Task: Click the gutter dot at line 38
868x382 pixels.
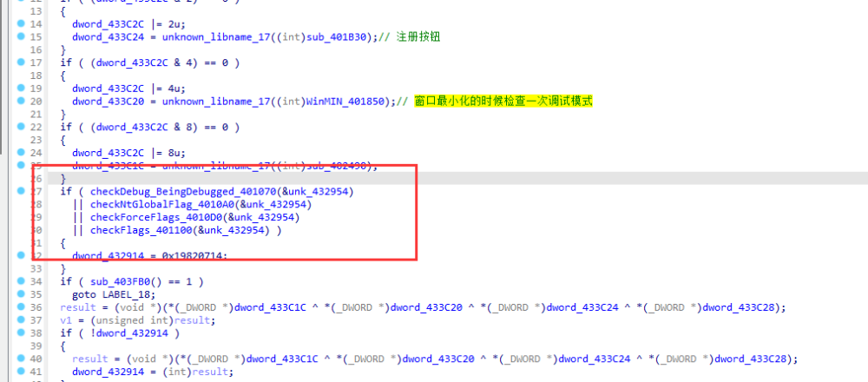Action: pos(19,333)
